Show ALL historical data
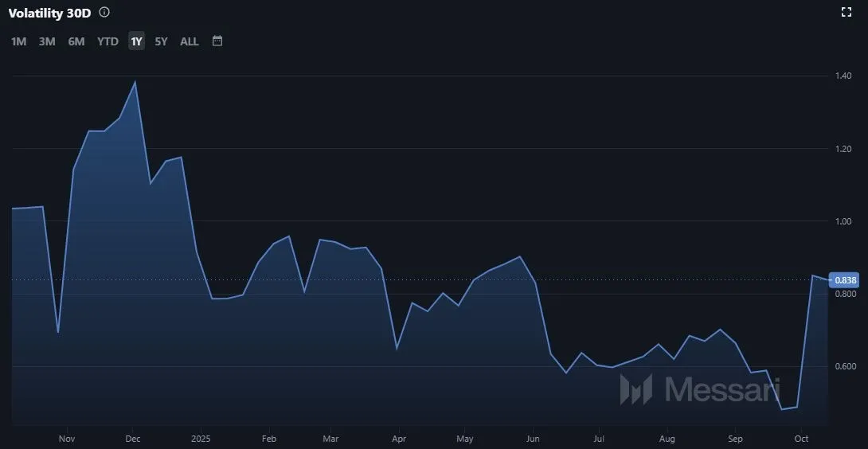 (190, 41)
